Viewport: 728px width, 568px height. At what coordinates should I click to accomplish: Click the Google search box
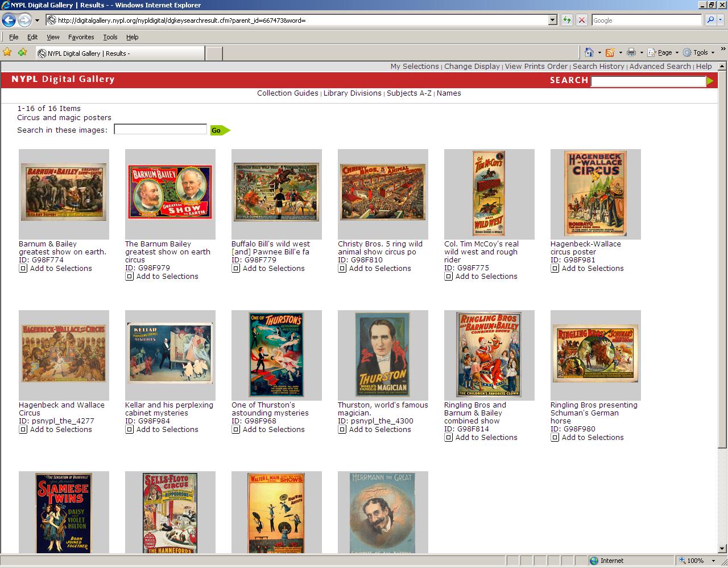[647, 20]
